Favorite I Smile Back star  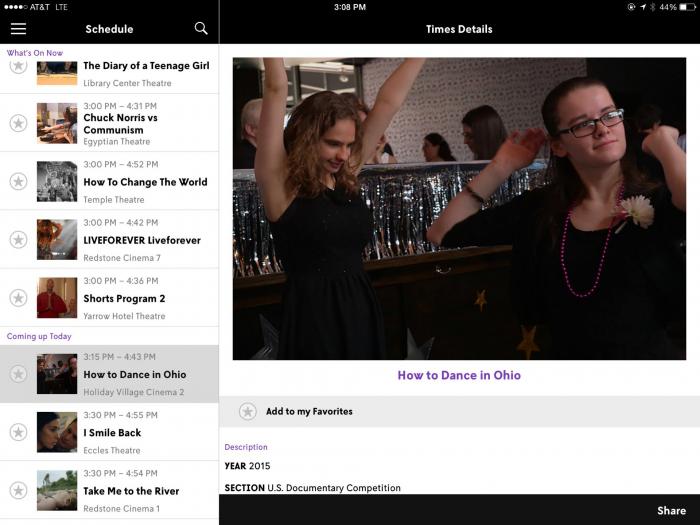pos(18,432)
